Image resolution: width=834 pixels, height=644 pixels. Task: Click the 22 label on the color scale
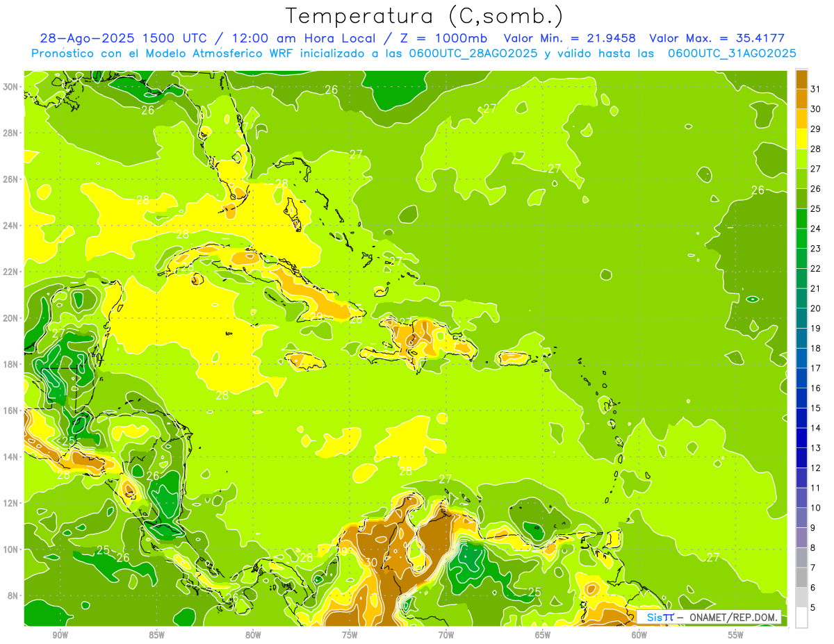pyautogui.click(x=815, y=268)
